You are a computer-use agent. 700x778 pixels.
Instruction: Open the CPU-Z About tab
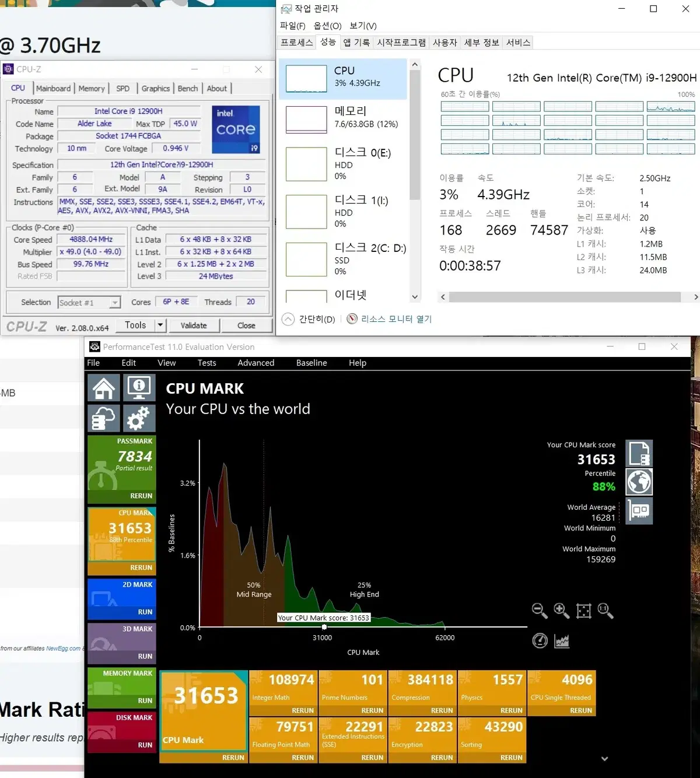click(217, 89)
